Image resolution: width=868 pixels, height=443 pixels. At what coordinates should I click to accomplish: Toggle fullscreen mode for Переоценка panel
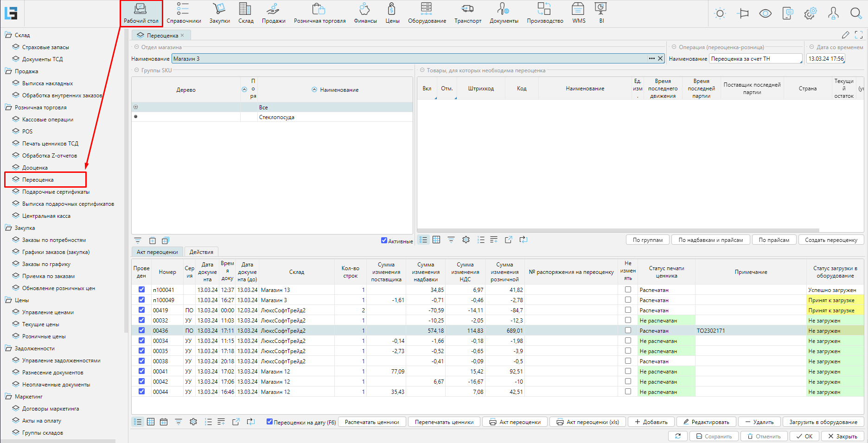point(858,35)
